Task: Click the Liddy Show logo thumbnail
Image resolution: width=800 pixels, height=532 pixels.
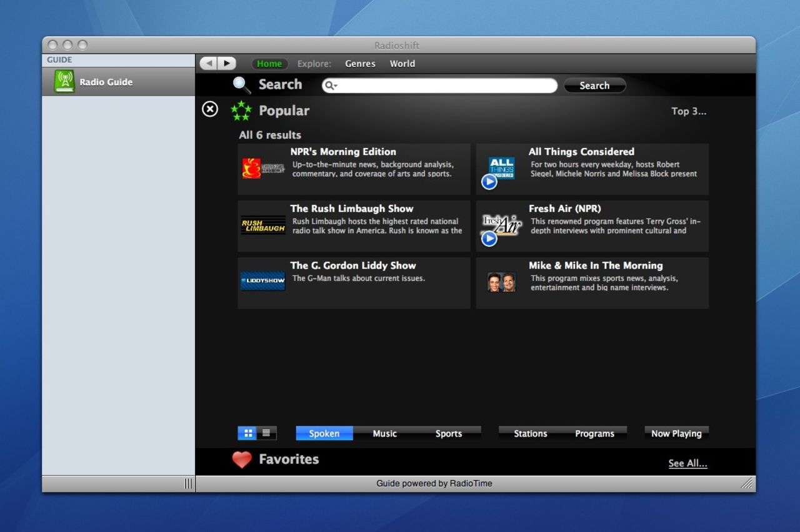Action: (263, 281)
